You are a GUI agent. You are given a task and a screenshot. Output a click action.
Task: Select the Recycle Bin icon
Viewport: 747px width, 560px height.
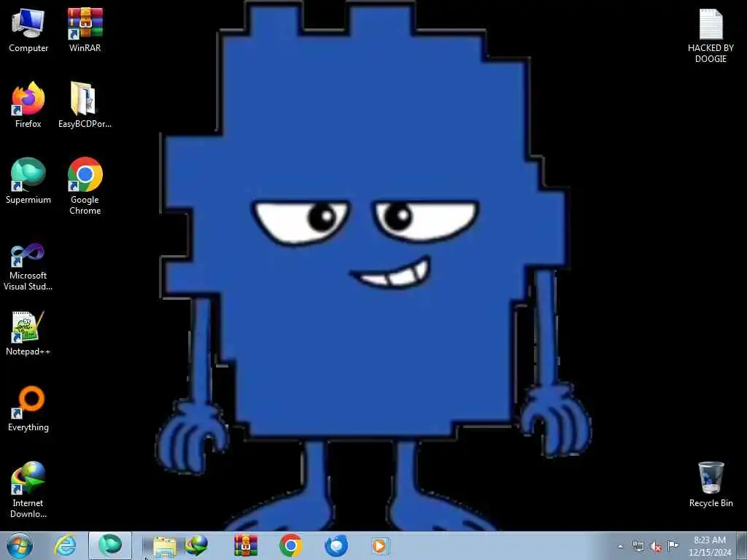(x=711, y=485)
